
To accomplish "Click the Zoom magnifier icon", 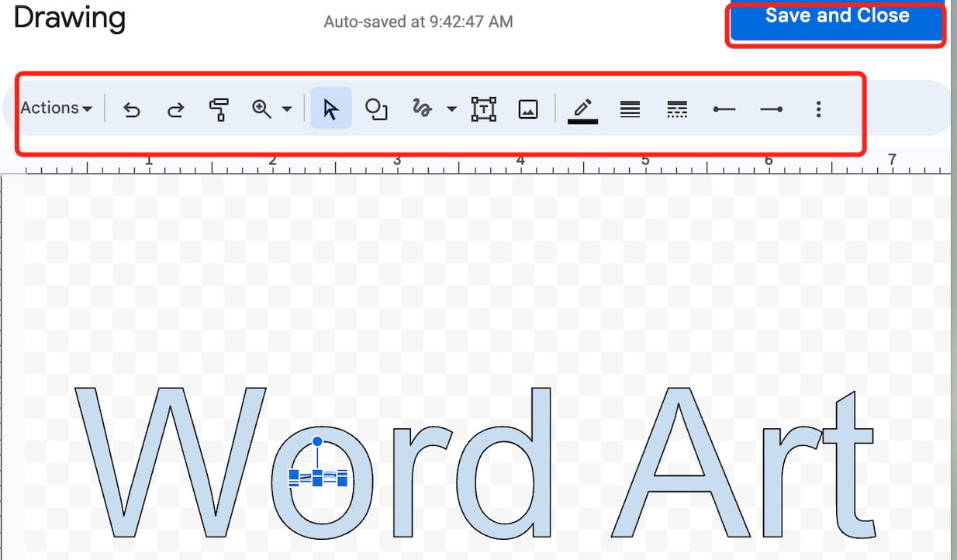I will (x=262, y=109).
